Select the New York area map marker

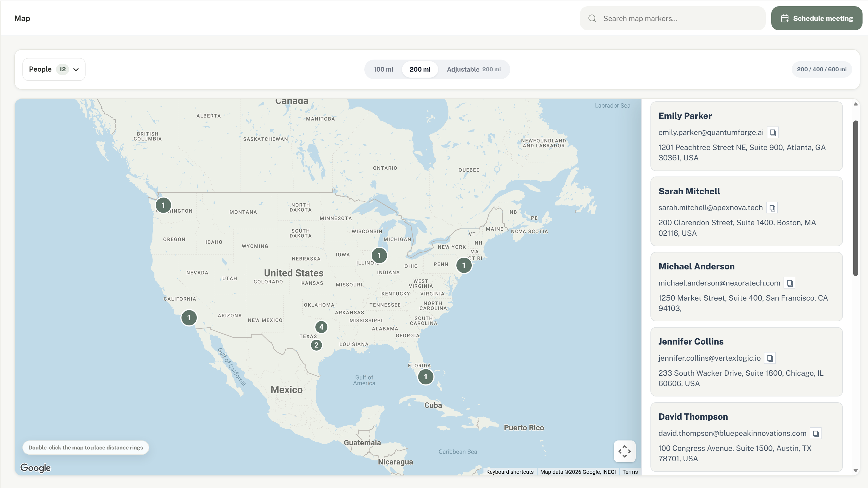click(464, 265)
